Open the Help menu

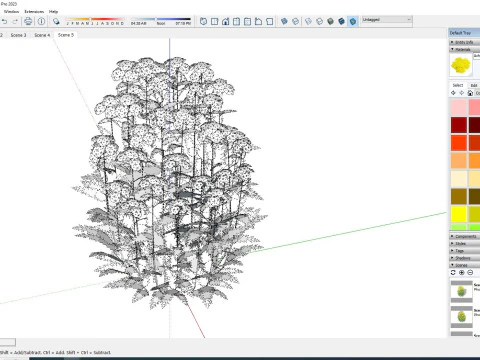point(53,12)
